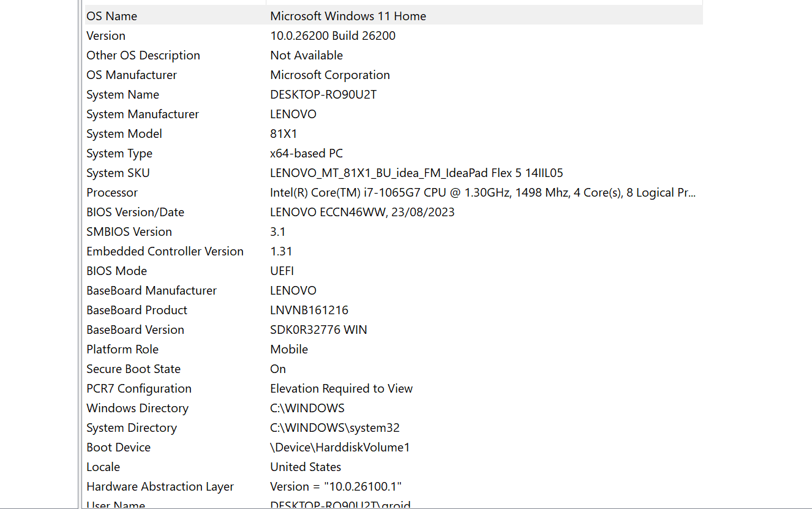Click the value LENOVO ECCN46WW, 23/08/2023

click(363, 212)
